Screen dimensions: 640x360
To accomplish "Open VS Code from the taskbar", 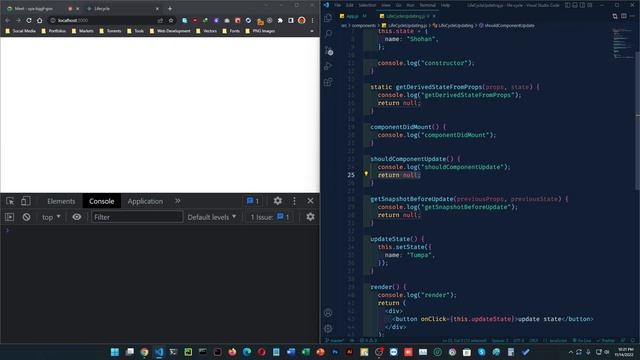I will coord(159,352).
